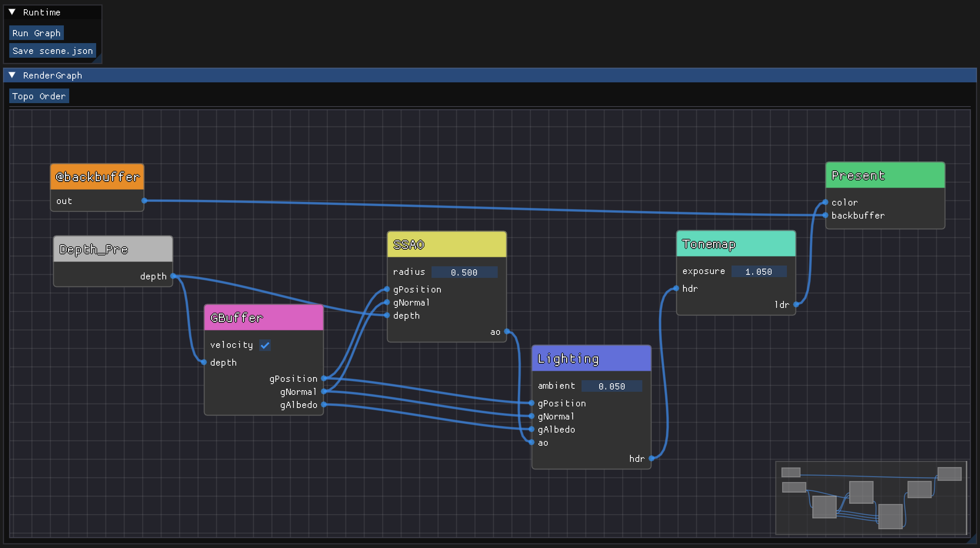Screen dimensions: 980x548
Task: Click the Present backbuffer input pin
Action: tap(825, 215)
